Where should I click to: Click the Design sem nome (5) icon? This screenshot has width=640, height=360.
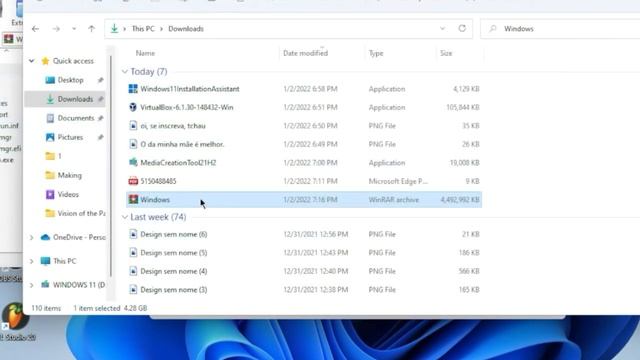[133, 253]
